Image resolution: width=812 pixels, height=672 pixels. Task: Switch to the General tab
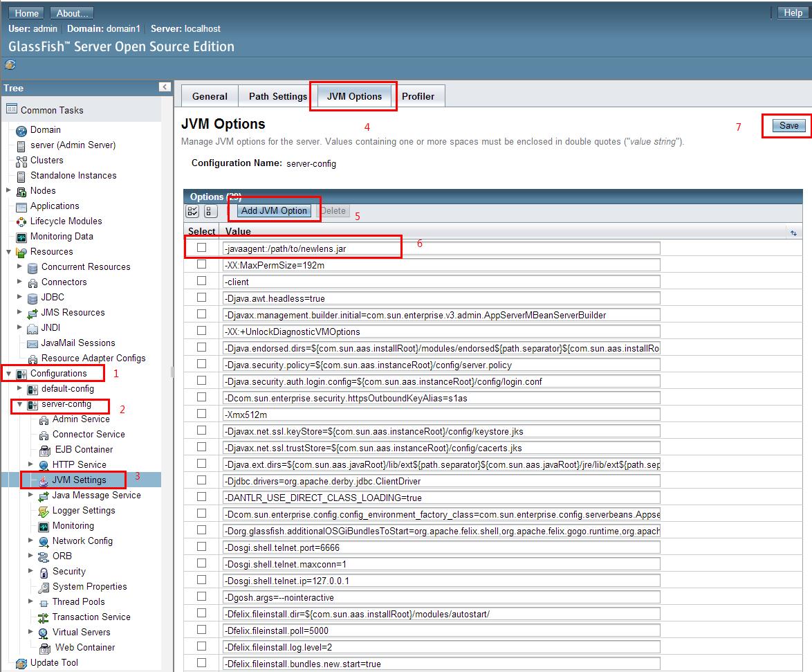209,96
